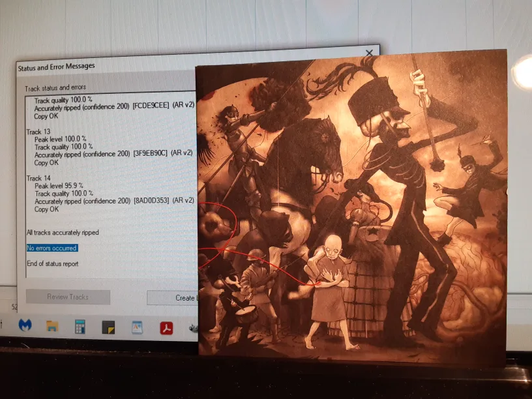Open File Explorer from the taskbar
Viewport: 532px width, 399px height.
52,327
